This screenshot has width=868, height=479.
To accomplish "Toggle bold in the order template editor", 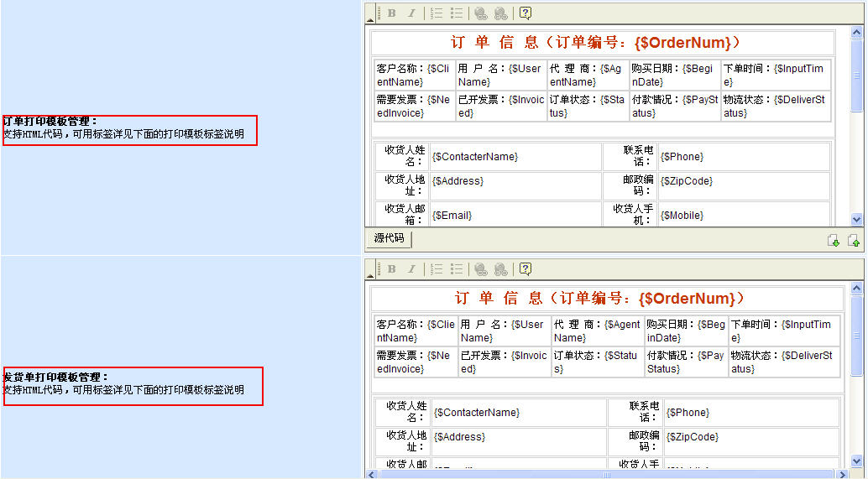I will click(x=391, y=13).
